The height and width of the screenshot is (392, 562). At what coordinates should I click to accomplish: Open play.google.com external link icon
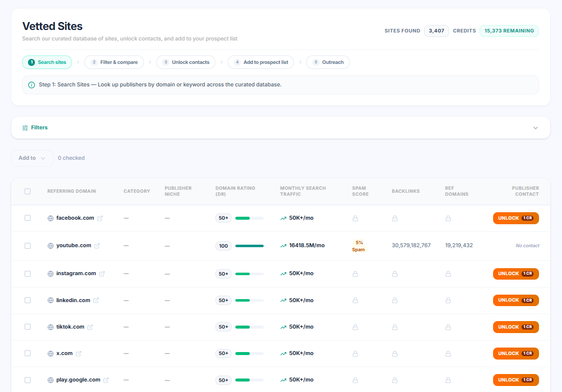[x=106, y=380]
